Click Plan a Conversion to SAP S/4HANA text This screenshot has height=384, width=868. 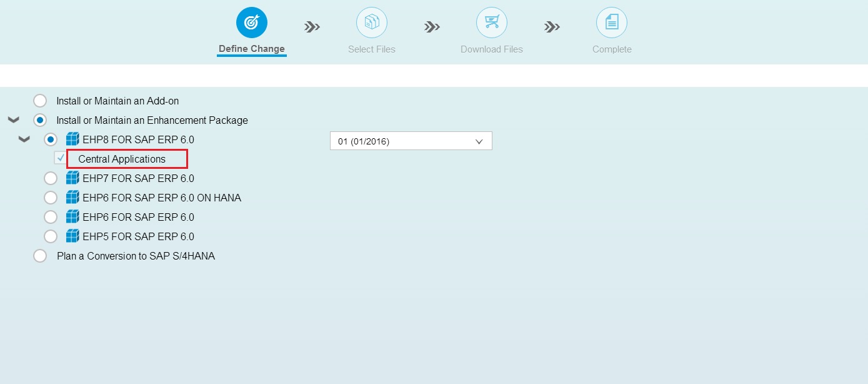pos(136,256)
